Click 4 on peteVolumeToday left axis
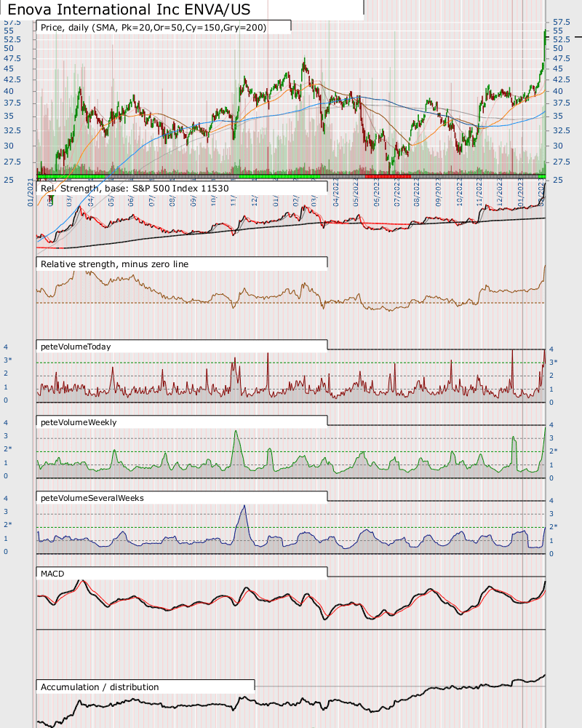This screenshot has height=728, width=582. 6,347
